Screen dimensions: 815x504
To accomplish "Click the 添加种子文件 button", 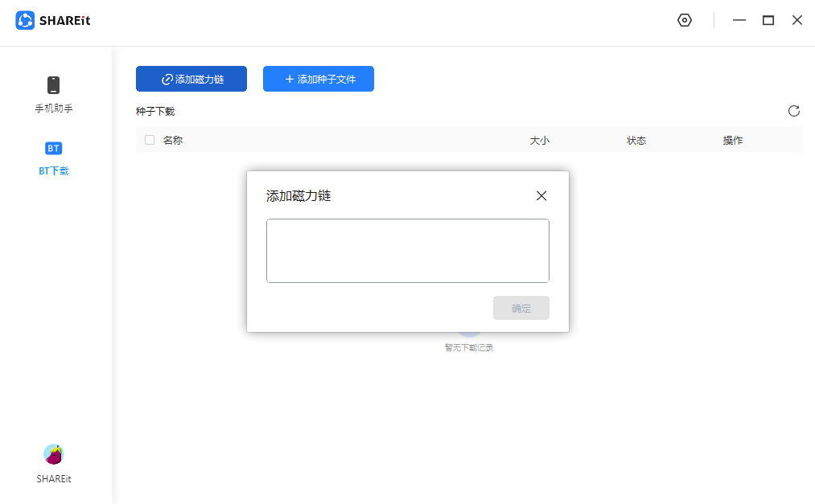I will click(319, 79).
